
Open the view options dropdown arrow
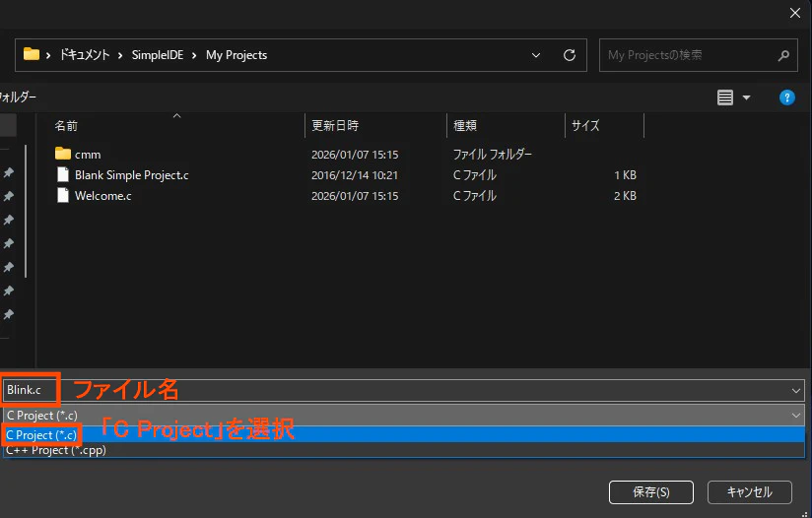tap(746, 97)
